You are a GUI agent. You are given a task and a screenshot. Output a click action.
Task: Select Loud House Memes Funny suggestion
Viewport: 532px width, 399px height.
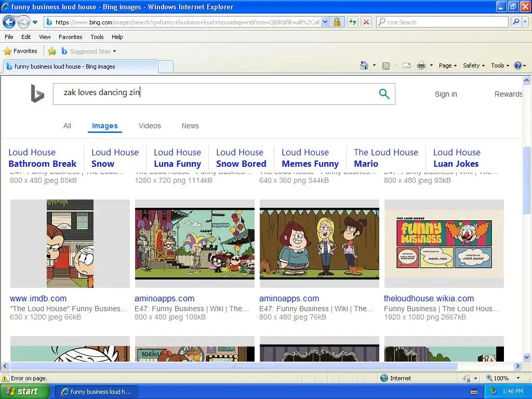point(310,158)
